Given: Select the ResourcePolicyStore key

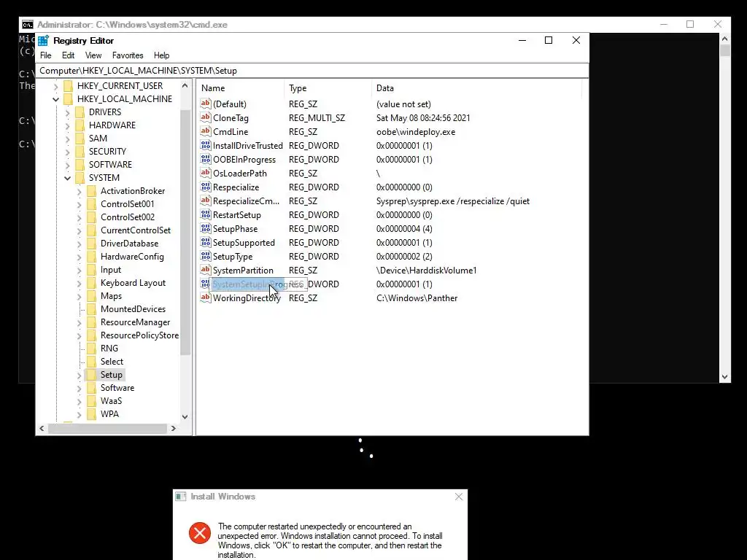Looking at the screenshot, I should click(x=139, y=335).
